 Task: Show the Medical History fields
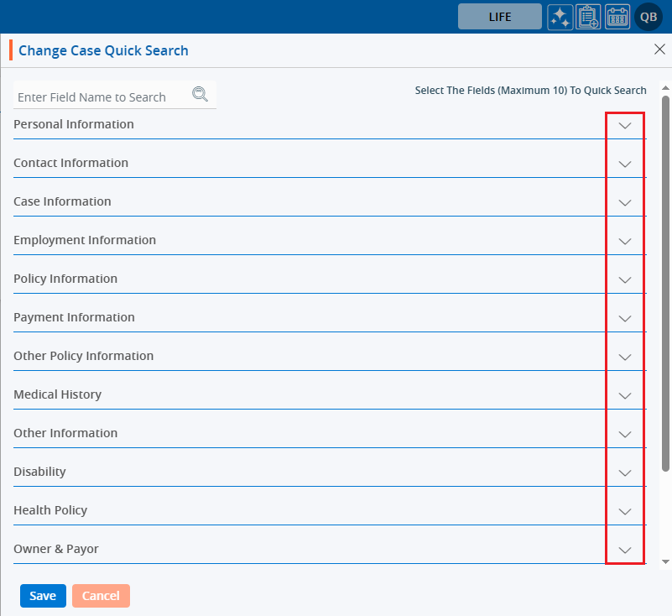(x=625, y=395)
